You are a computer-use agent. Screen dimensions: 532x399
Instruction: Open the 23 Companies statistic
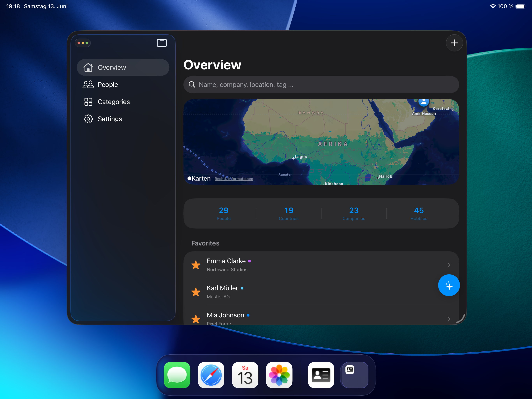click(354, 214)
